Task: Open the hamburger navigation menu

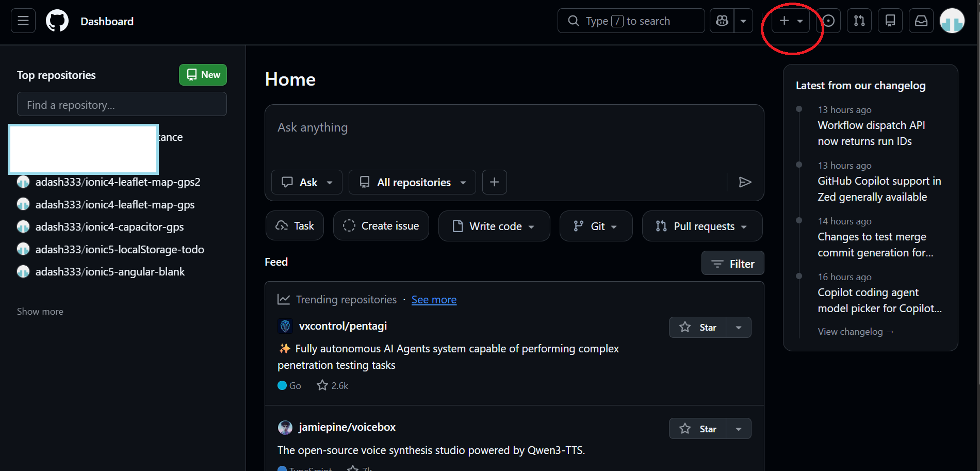Action: pyautogui.click(x=23, y=21)
